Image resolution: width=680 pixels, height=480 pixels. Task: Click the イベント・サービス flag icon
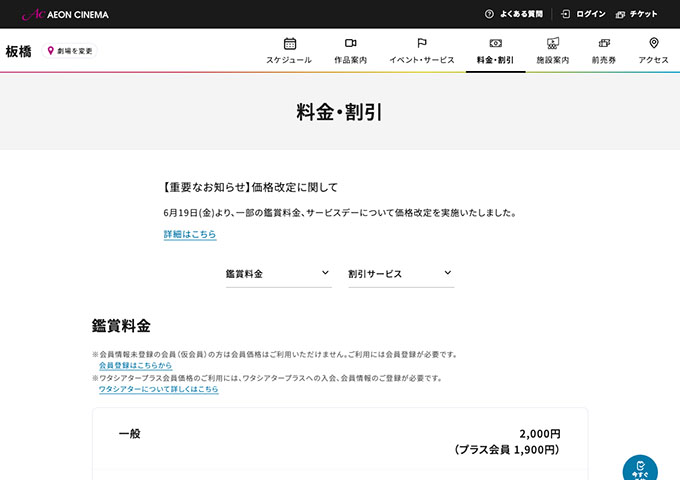(422, 43)
